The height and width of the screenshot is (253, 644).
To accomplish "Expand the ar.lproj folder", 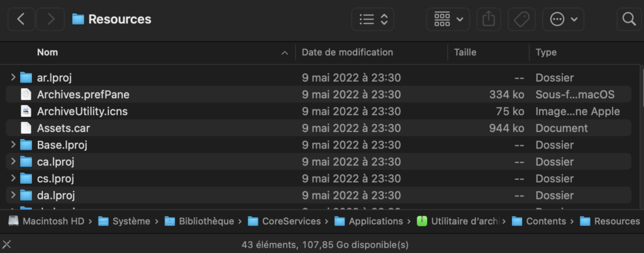I will click(x=13, y=77).
